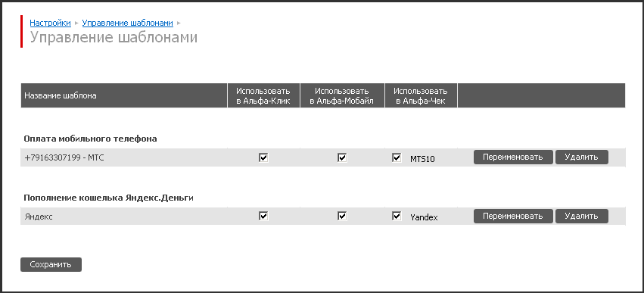
Task: Click the Название шаблона column header
Action: pos(61,95)
